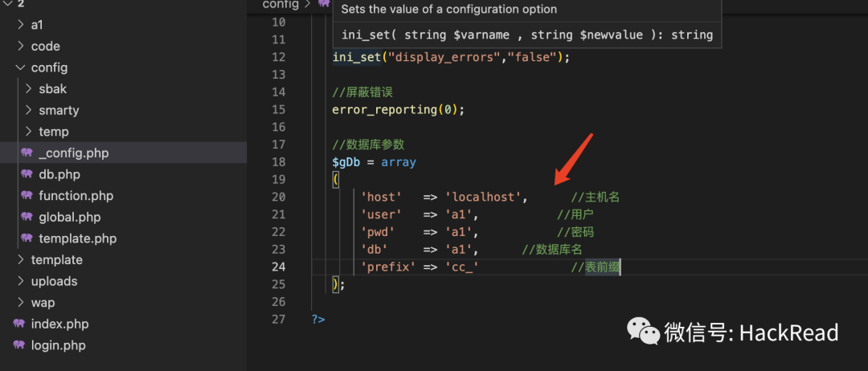Click the "display_errors" string
The image size is (868, 371).
click(445, 57)
